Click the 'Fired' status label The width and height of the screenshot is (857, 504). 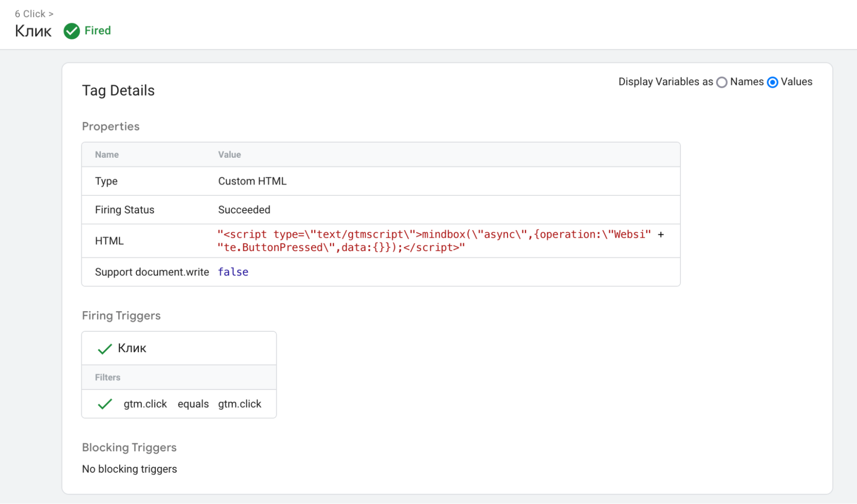pos(98,31)
